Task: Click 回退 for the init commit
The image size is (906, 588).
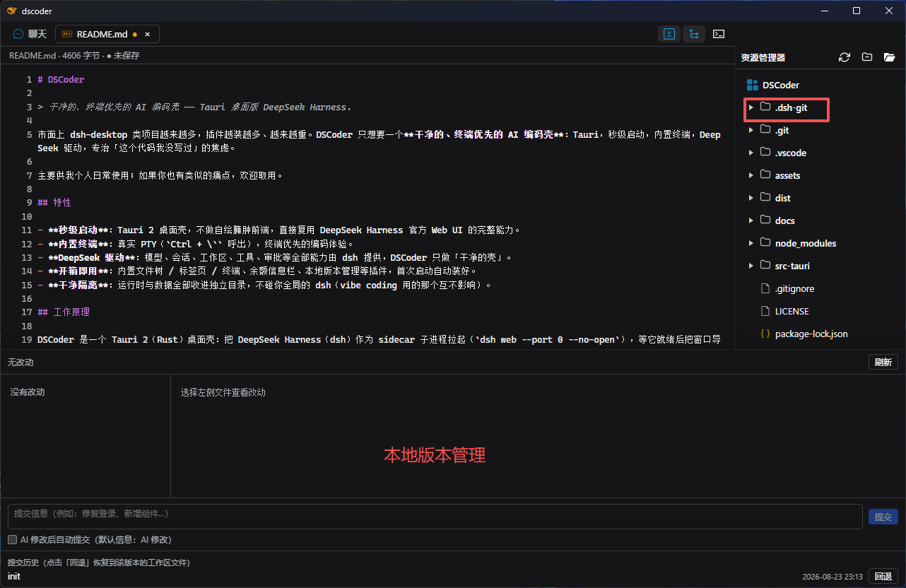Action: pyautogui.click(x=883, y=576)
